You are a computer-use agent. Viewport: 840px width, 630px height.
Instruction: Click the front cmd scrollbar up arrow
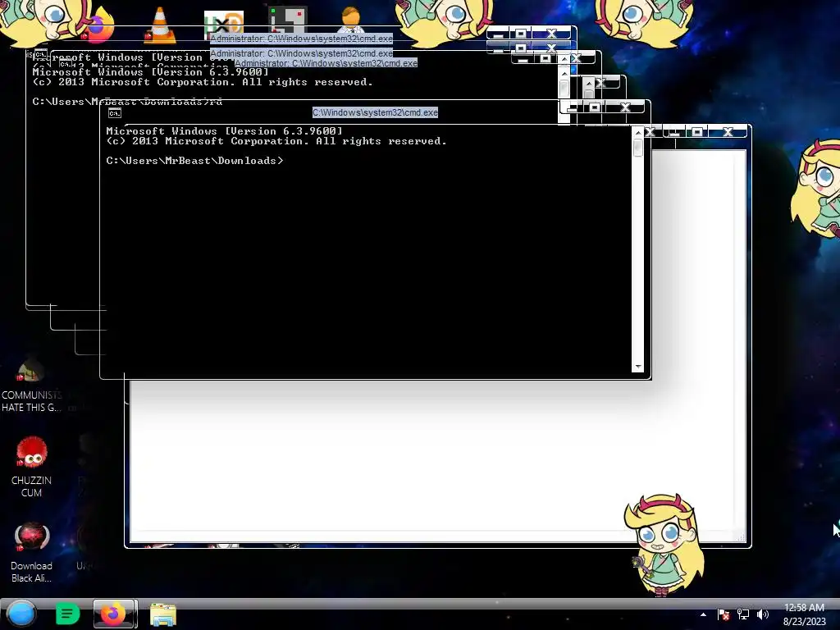pos(637,132)
